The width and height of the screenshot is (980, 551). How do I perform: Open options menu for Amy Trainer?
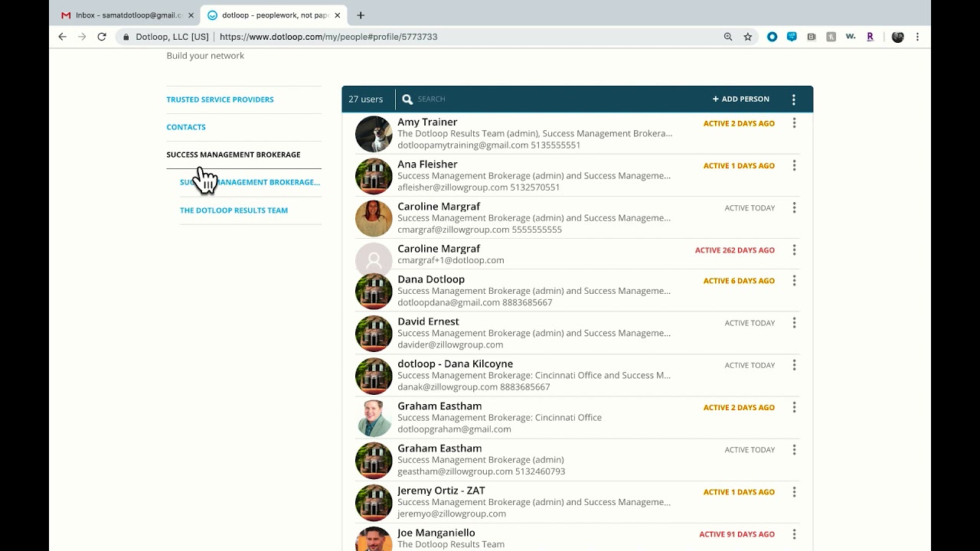[794, 123]
